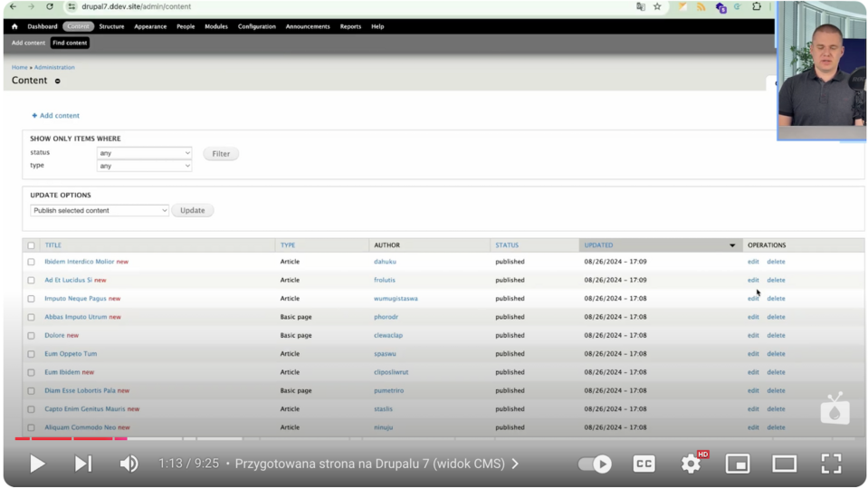The height and width of the screenshot is (488, 868).
Task: Click the browser forward arrow
Action: coord(31,6)
